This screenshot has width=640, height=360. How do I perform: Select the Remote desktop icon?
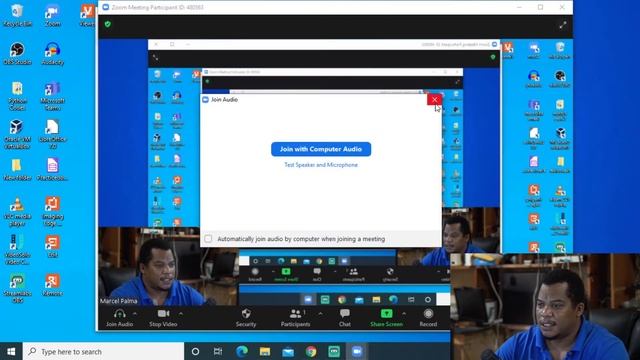[x=53, y=285]
